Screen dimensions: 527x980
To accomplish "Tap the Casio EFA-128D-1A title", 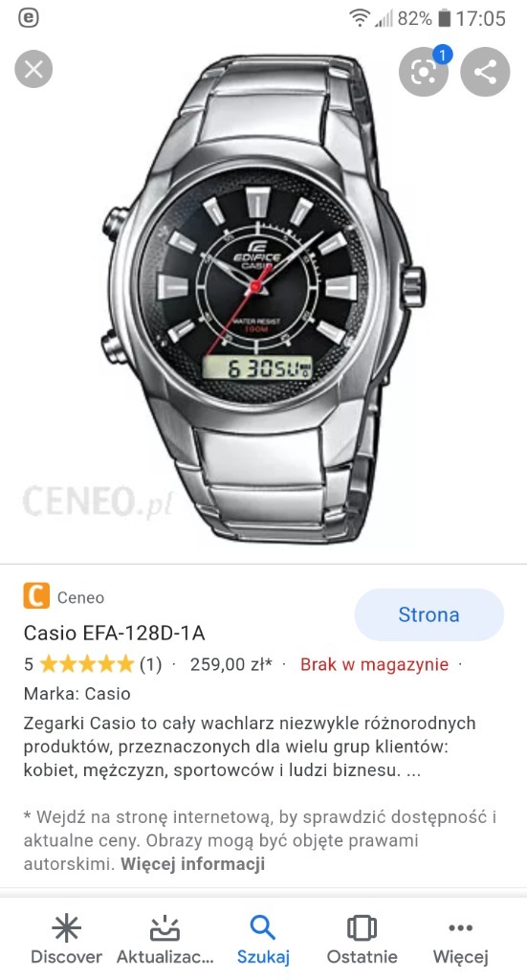I will [x=114, y=634].
